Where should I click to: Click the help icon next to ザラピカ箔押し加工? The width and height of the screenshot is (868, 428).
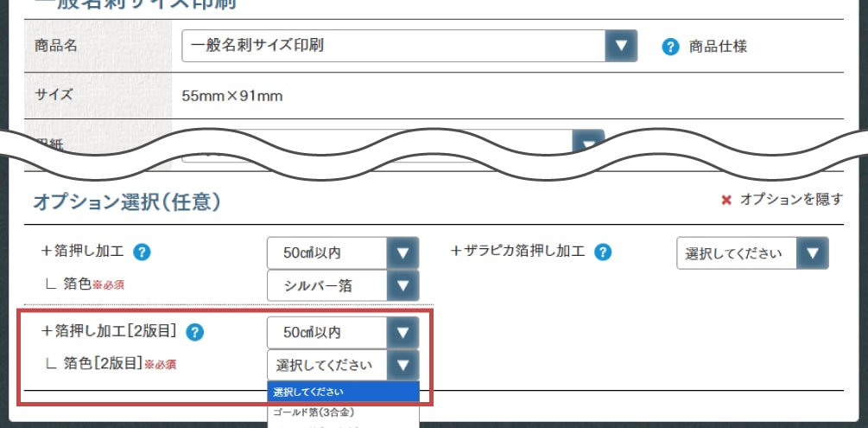click(x=604, y=252)
